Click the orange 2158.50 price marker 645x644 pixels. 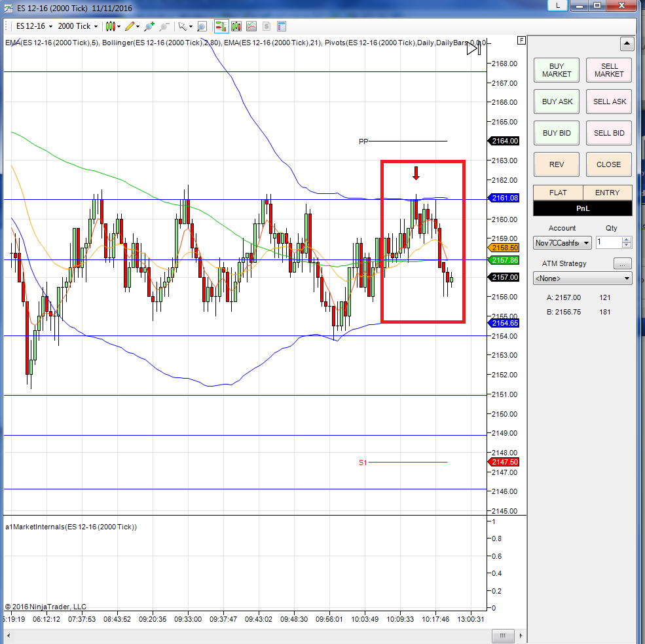point(504,248)
